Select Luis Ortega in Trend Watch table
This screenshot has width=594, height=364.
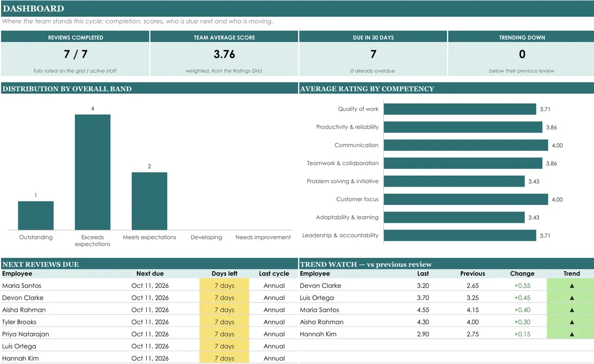point(316,298)
